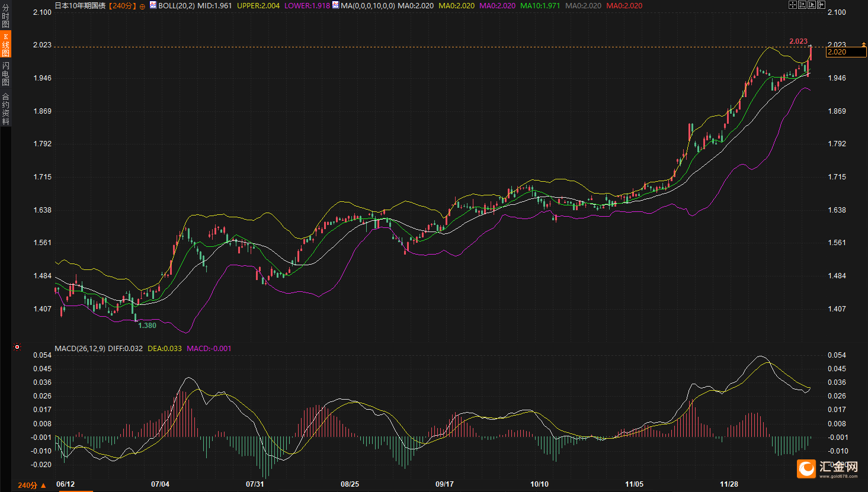Switch to the 分时图 tab
This screenshot has height=492, width=868.
[5, 16]
